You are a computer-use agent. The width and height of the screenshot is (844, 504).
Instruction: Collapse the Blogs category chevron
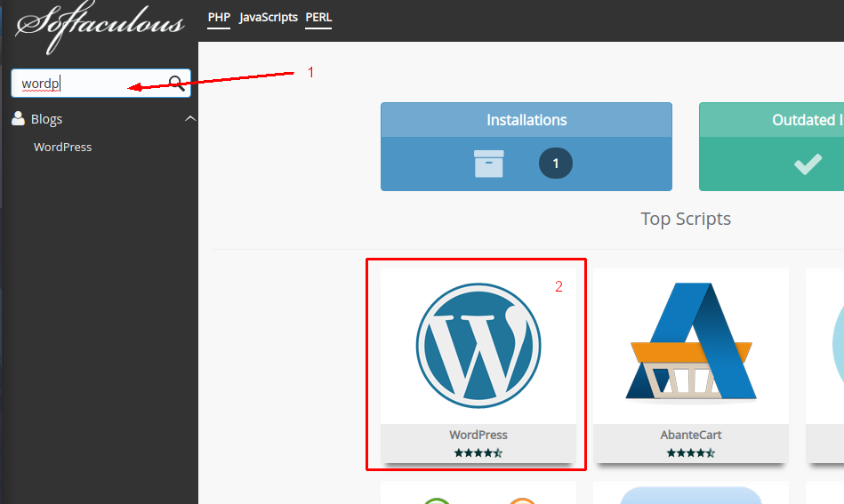coord(190,118)
